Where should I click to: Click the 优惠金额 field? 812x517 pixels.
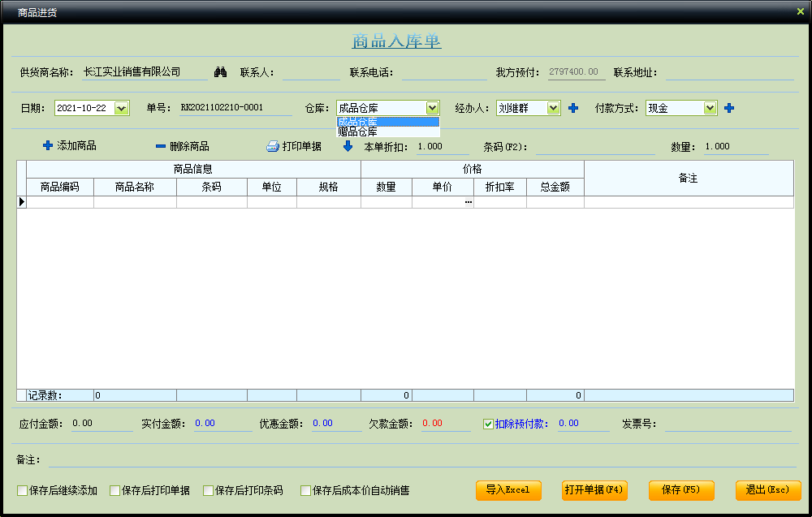pos(337,424)
